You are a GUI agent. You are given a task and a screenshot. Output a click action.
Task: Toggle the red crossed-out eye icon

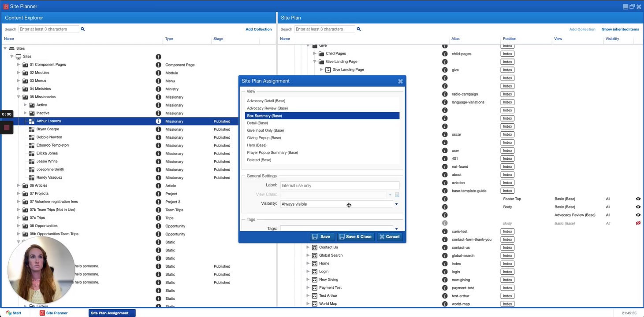tap(638, 223)
